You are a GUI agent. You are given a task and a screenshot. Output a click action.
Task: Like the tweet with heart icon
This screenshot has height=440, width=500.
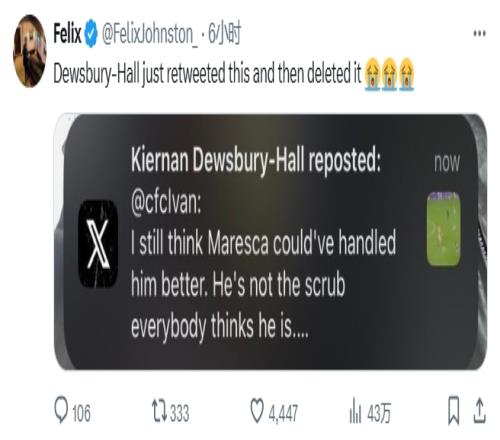click(257, 411)
